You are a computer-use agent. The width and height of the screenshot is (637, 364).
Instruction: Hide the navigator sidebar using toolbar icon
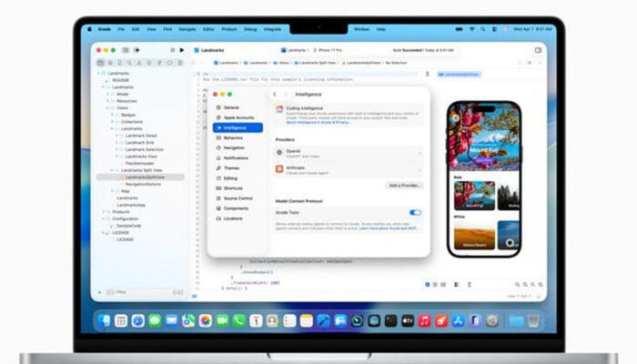(x=126, y=50)
